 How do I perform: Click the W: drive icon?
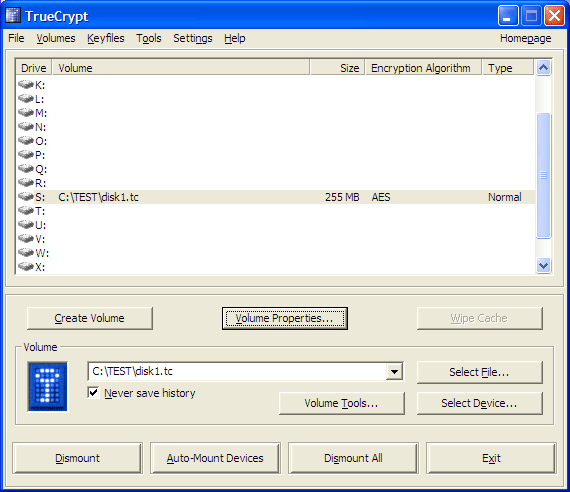click(x=26, y=253)
